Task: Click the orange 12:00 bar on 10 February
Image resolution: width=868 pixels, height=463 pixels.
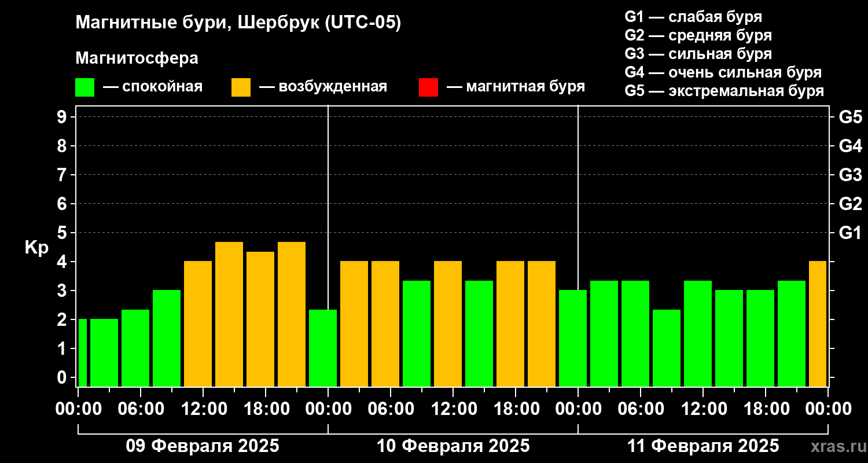Action: coord(448,324)
